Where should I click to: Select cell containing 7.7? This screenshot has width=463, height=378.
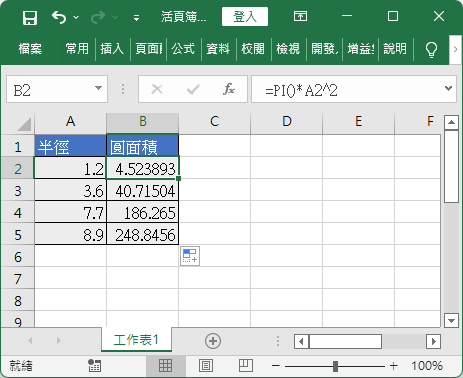point(70,212)
